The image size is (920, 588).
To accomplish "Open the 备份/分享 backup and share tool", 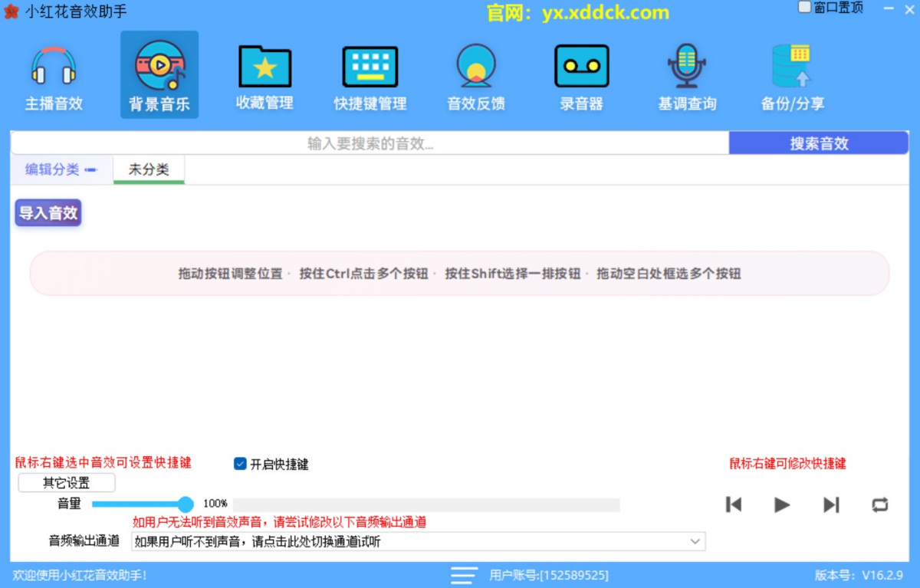I will [792, 74].
